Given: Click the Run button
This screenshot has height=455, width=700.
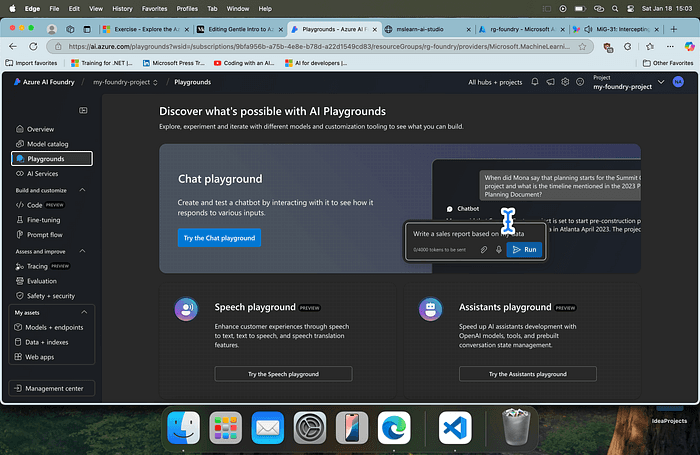Looking at the screenshot, I should coord(524,250).
